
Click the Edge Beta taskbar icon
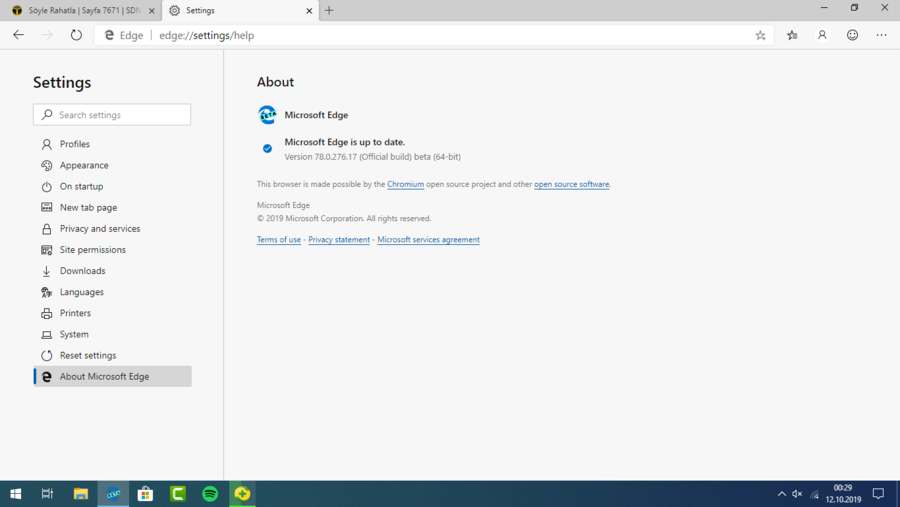click(113, 494)
